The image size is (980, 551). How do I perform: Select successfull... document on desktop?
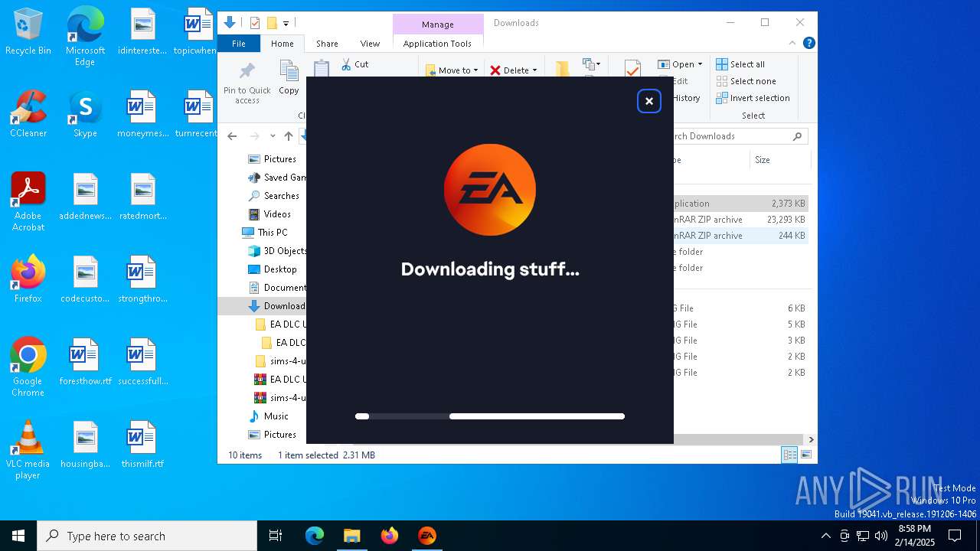pos(142,362)
